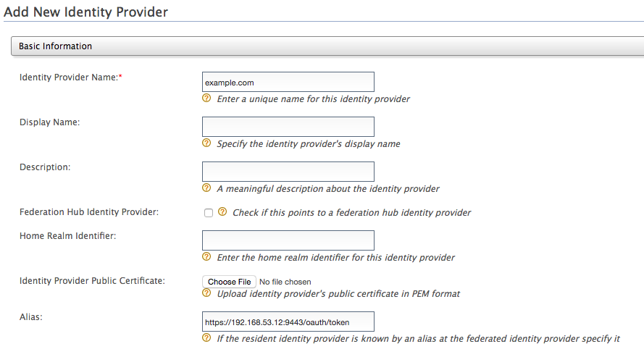
Task: Collapse the Basic Information section header
Action: [x=56, y=46]
